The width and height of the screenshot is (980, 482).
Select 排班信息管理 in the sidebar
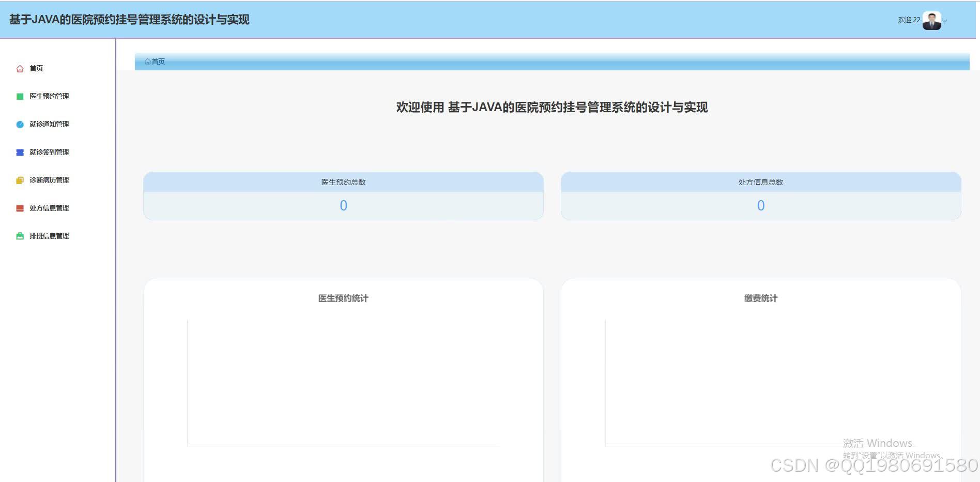tap(49, 235)
